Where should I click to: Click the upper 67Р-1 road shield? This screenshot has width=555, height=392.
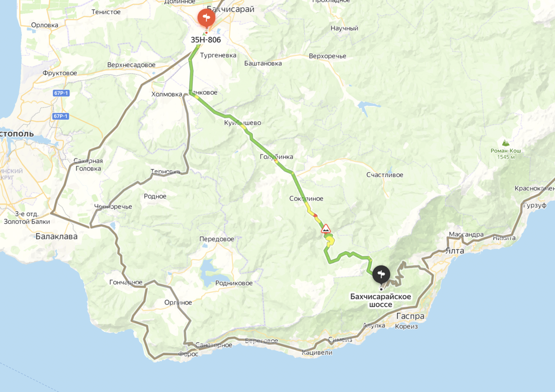click(x=61, y=93)
